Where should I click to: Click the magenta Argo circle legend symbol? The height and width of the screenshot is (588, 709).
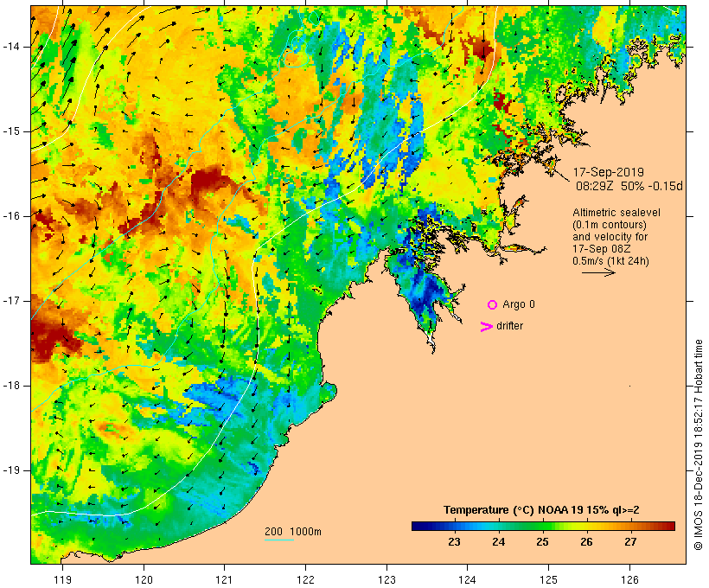pyautogui.click(x=493, y=305)
